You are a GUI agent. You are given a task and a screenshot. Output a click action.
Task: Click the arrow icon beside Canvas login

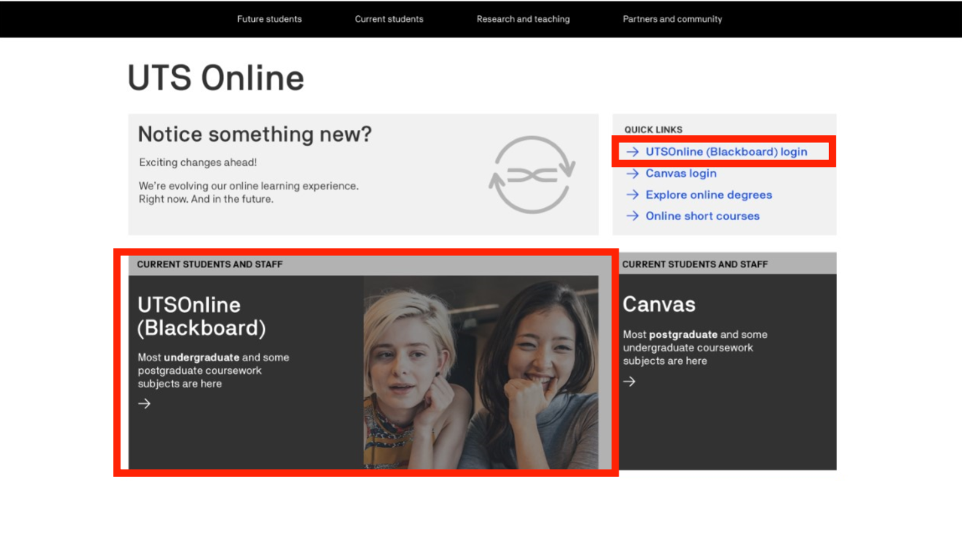coord(632,174)
